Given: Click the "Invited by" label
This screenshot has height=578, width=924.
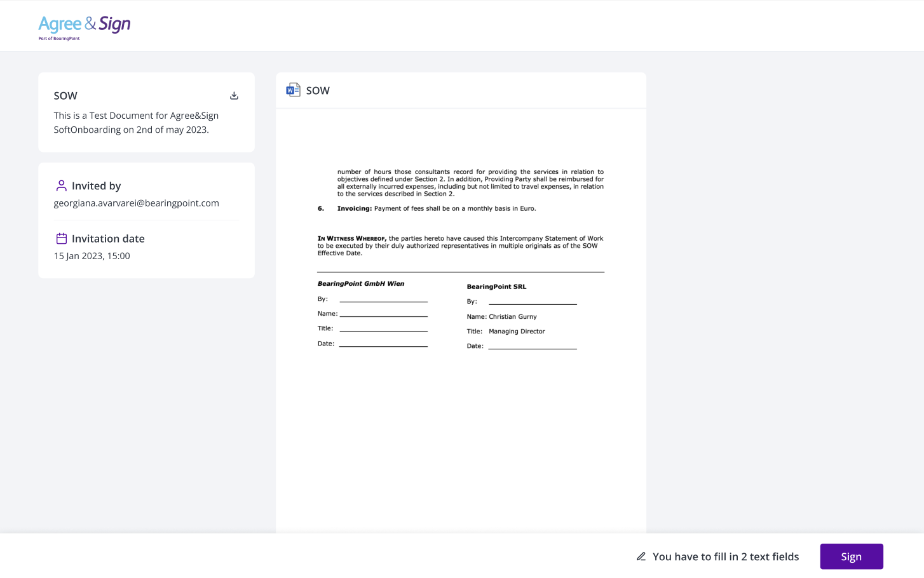Looking at the screenshot, I should point(96,186).
